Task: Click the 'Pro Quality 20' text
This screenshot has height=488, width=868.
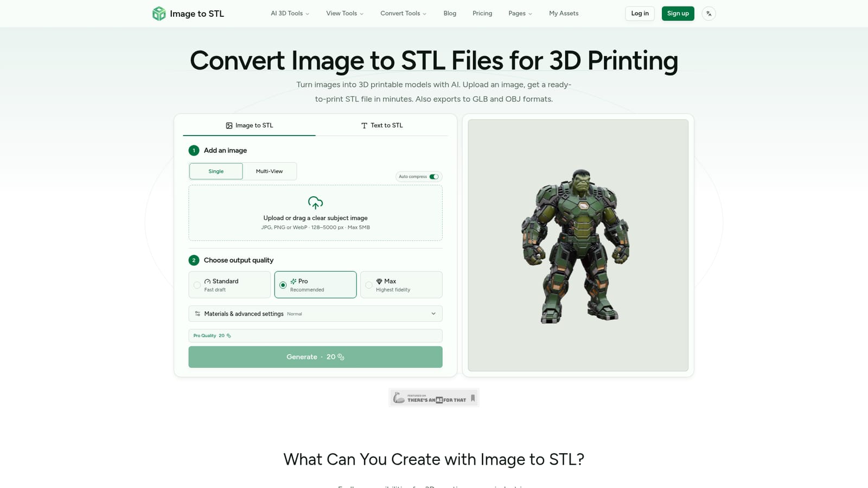Action: (209, 336)
